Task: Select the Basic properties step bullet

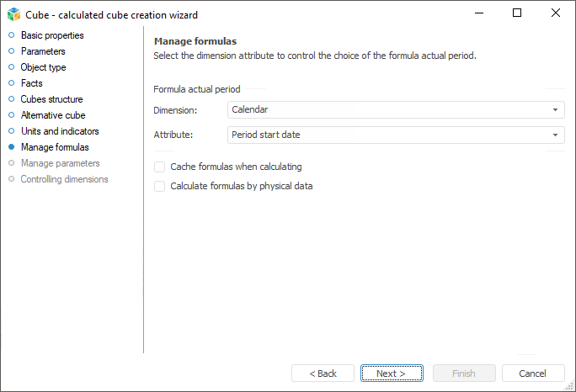Action: click(x=11, y=35)
